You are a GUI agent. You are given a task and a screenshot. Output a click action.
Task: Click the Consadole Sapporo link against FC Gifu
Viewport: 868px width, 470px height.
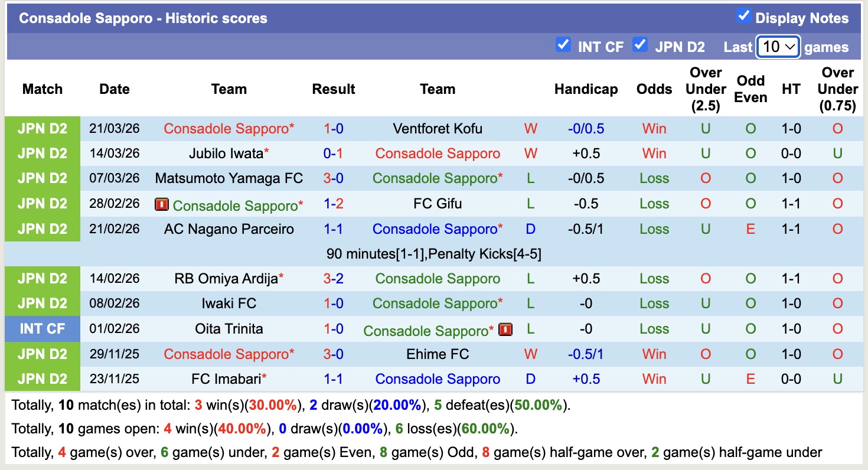(x=236, y=204)
